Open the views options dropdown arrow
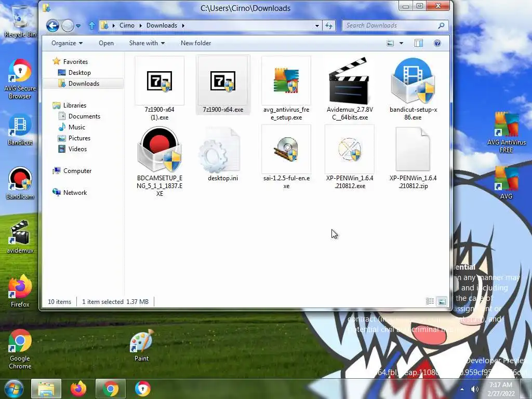Screen dimensions: 532x399 pyautogui.click(x=402, y=43)
